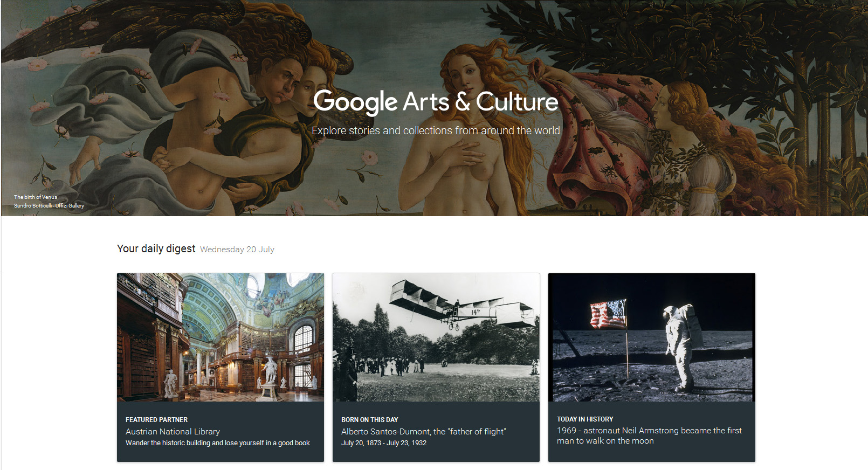Click the Google Arts & Culture logo title

click(435, 101)
